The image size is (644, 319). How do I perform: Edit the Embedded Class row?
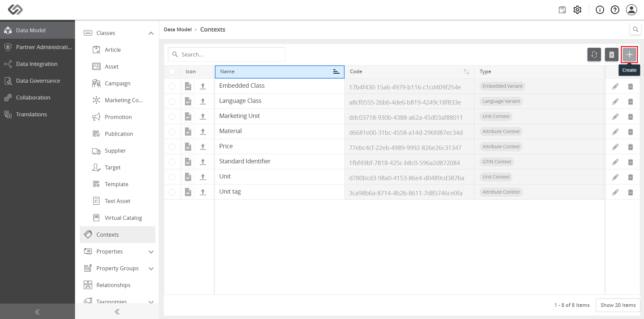[x=615, y=86]
